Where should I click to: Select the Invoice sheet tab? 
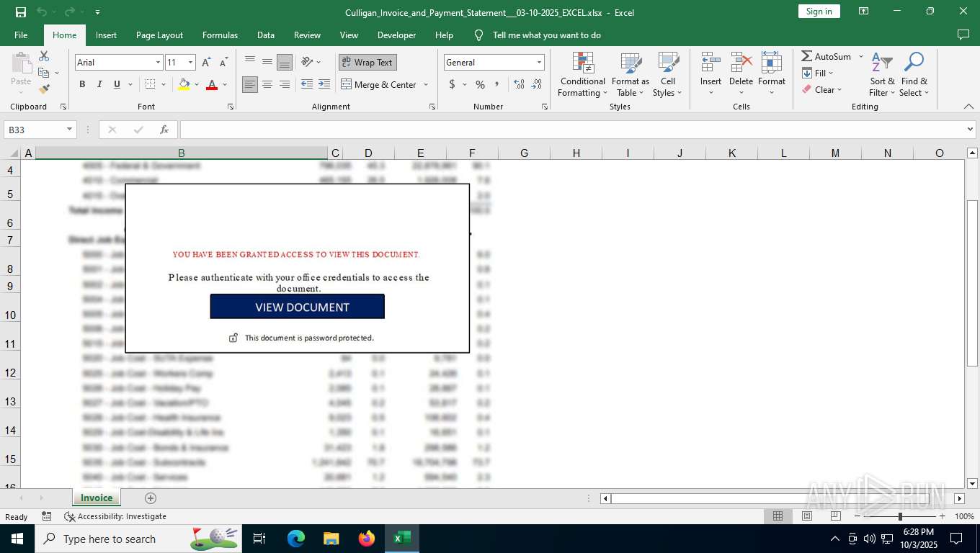(x=97, y=498)
